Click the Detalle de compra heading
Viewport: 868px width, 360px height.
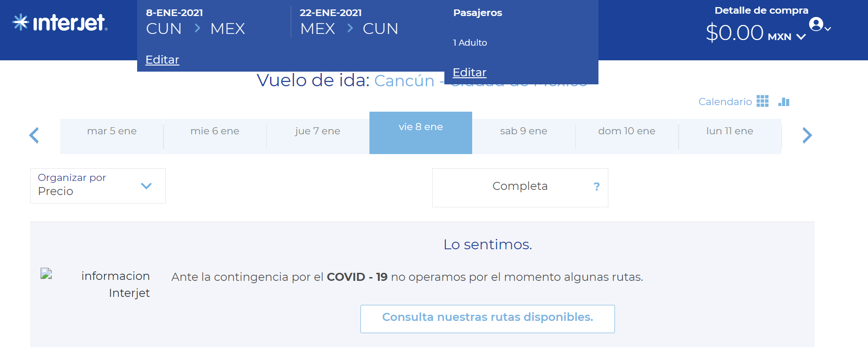click(762, 10)
